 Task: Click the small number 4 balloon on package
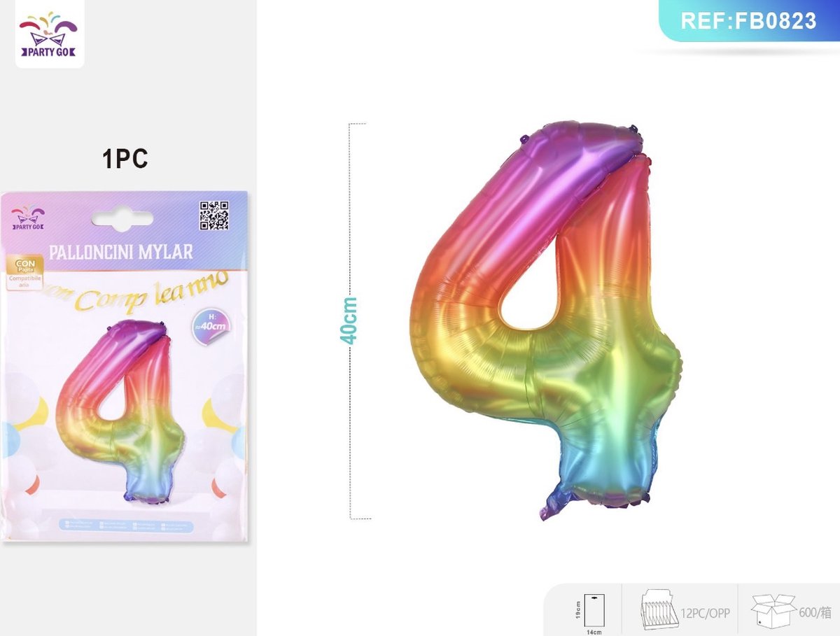[x=119, y=412]
